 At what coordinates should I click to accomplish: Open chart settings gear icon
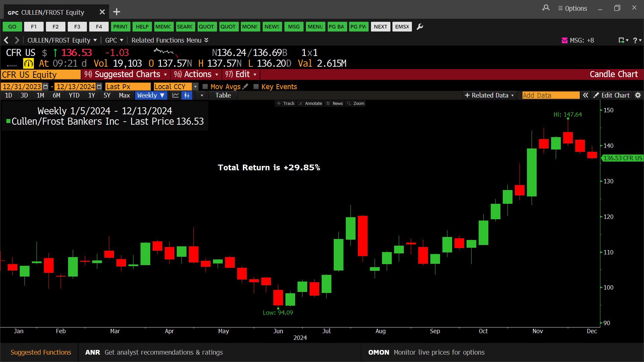638,96
